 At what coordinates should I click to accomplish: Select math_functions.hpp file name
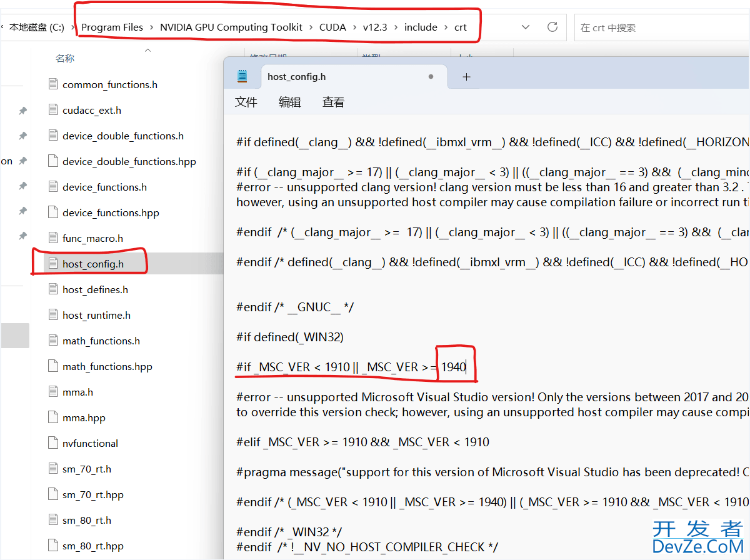click(x=107, y=366)
